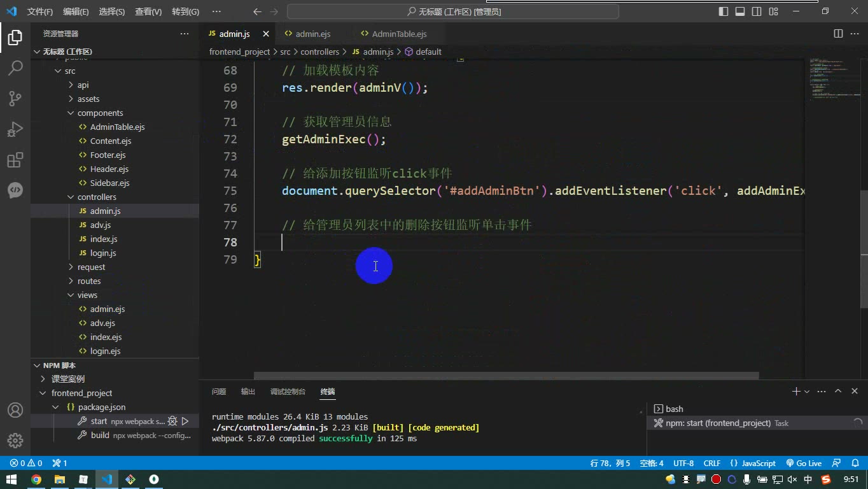Viewport: 868px width, 489px height.
Task: Open the Extensions view
Action: (15, 160)
